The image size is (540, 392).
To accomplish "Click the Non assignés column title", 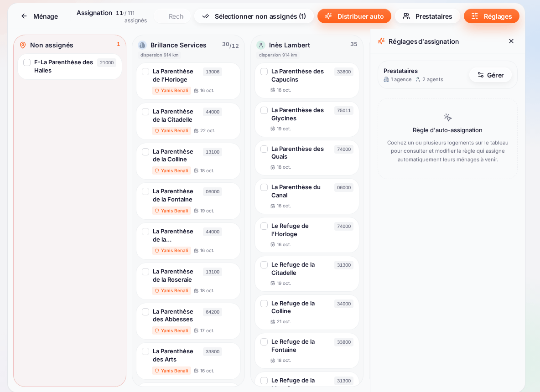I will pos(52,45).
